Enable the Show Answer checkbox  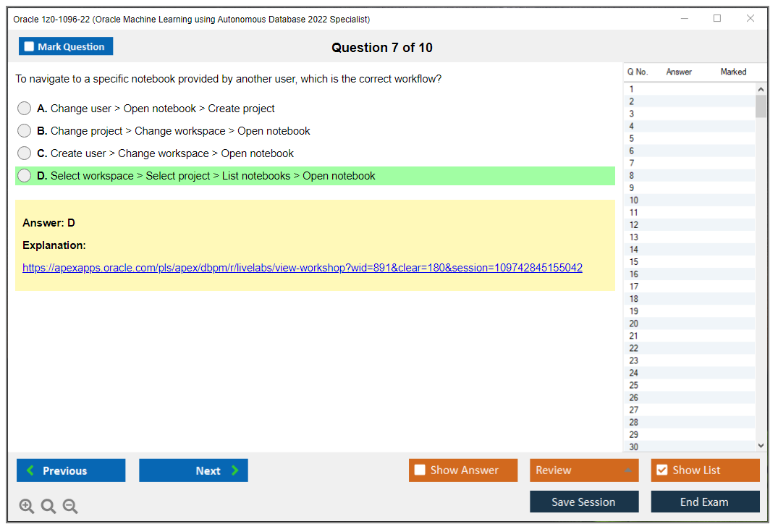[420, 470]
